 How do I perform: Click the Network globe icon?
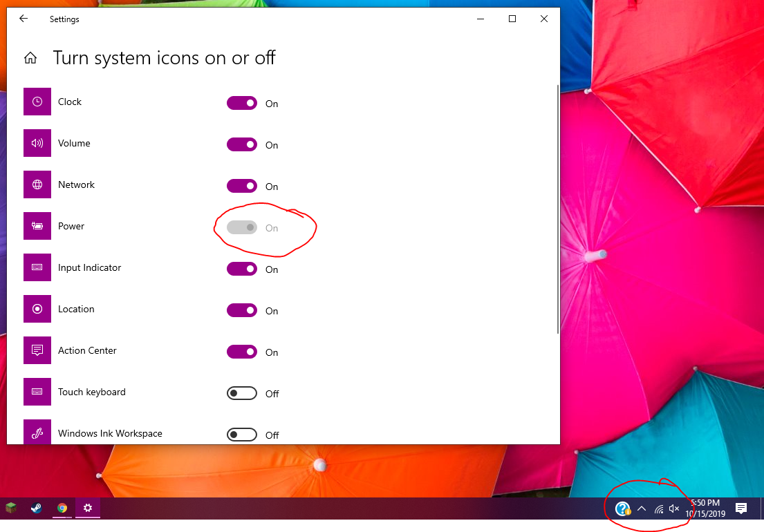(37, 184)
